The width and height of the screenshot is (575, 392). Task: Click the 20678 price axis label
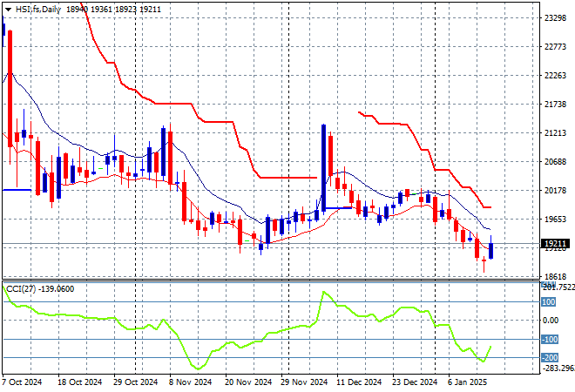[554, 162]
